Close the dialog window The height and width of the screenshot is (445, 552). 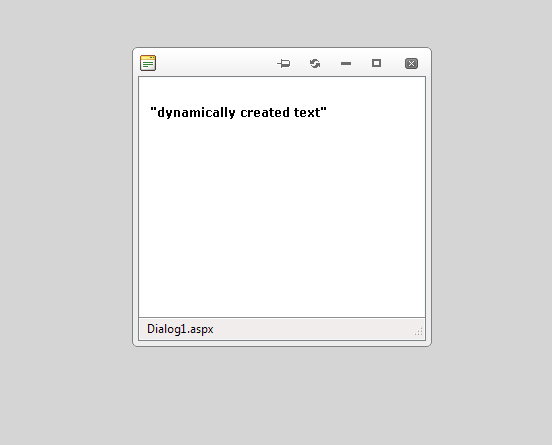(x=411, y=63)
